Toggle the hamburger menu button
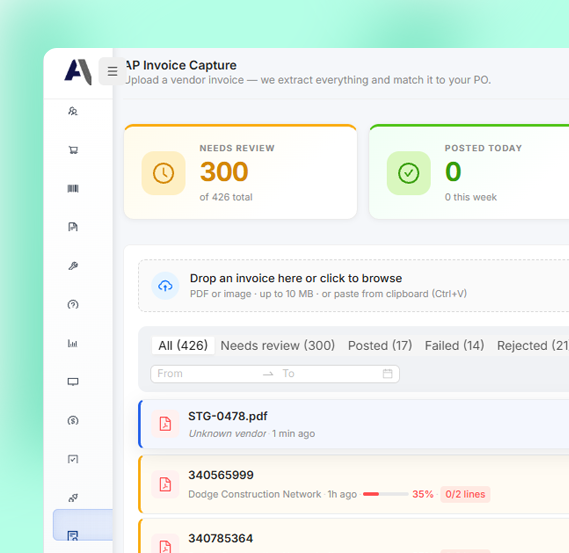Image resolution: width=569 pixels, height=553 pixels. click(112, 71)
